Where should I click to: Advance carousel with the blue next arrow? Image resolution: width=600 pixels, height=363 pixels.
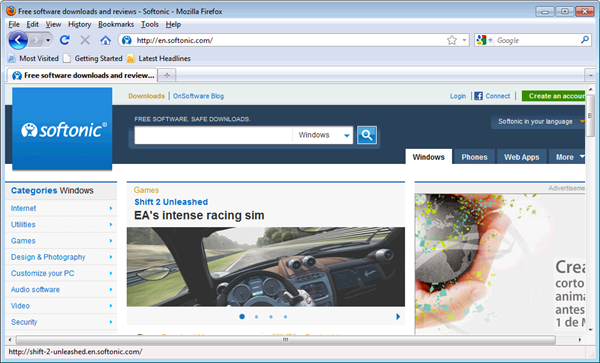(x=398, y=317)
